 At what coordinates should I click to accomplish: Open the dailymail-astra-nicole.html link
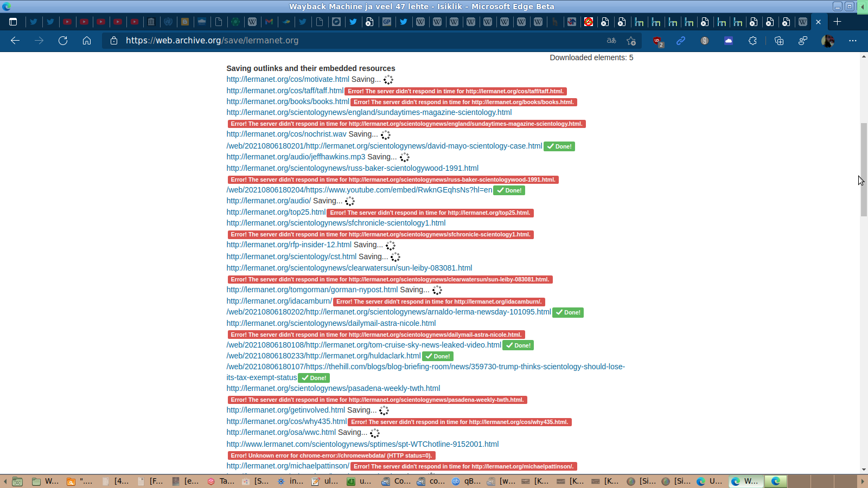pyautogui.click(x=331, y=323)
